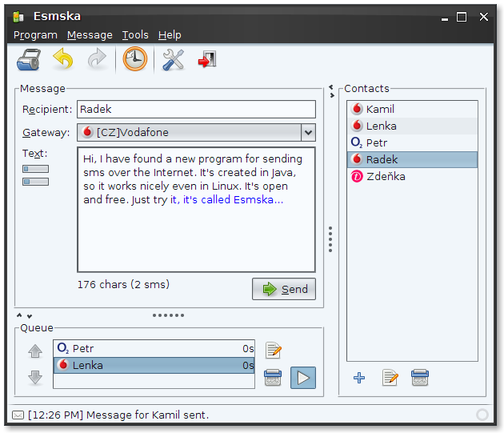This screenshot has width=504, height=433.
Task: Open the Help menu
Action: tap(170, 34)
